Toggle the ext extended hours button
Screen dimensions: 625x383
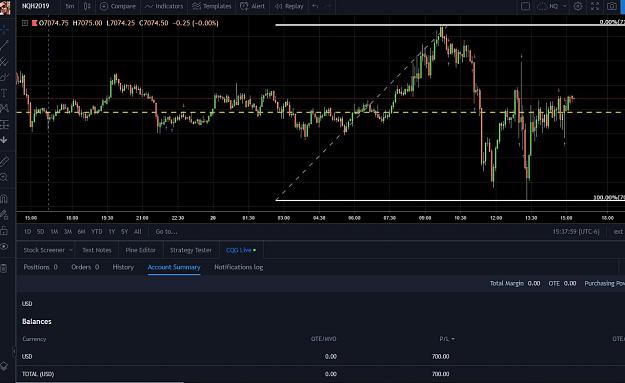(x=618, y=232)
